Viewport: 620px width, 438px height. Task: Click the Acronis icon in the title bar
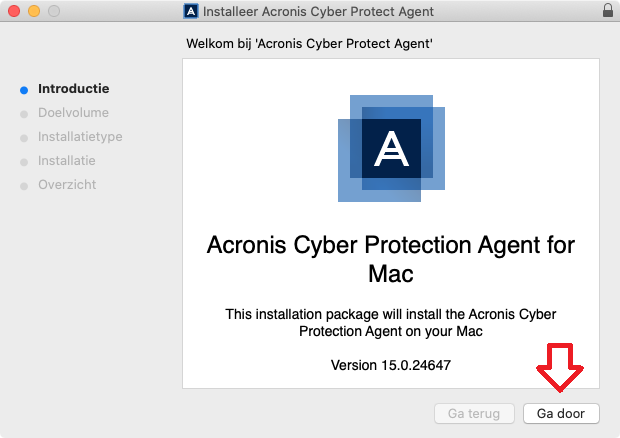pyautogui.click(x=191, y=11)
